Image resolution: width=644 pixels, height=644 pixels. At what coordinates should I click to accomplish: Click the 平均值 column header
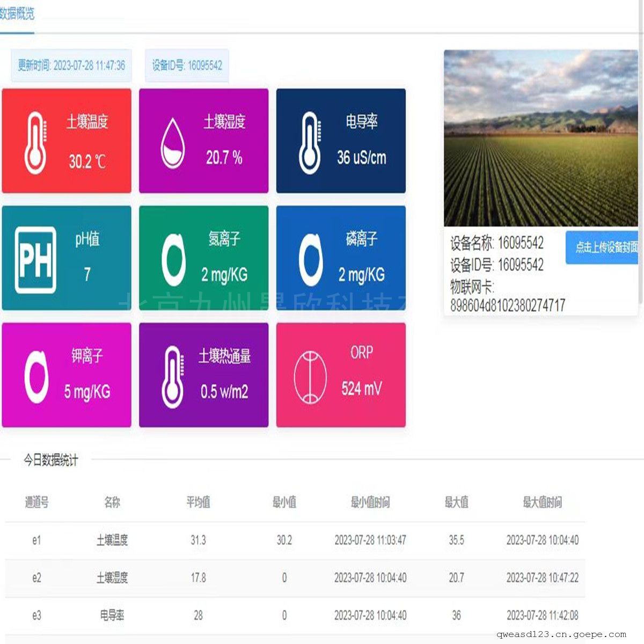198,502
